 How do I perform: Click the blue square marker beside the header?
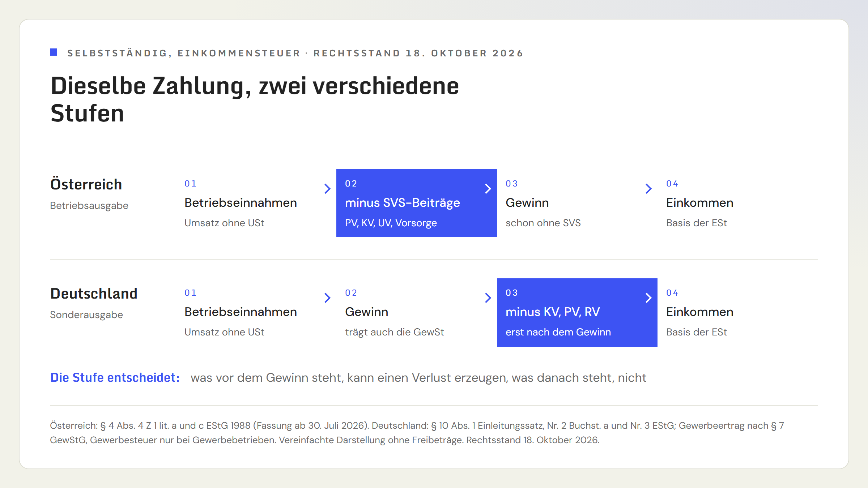pos(54,52)
